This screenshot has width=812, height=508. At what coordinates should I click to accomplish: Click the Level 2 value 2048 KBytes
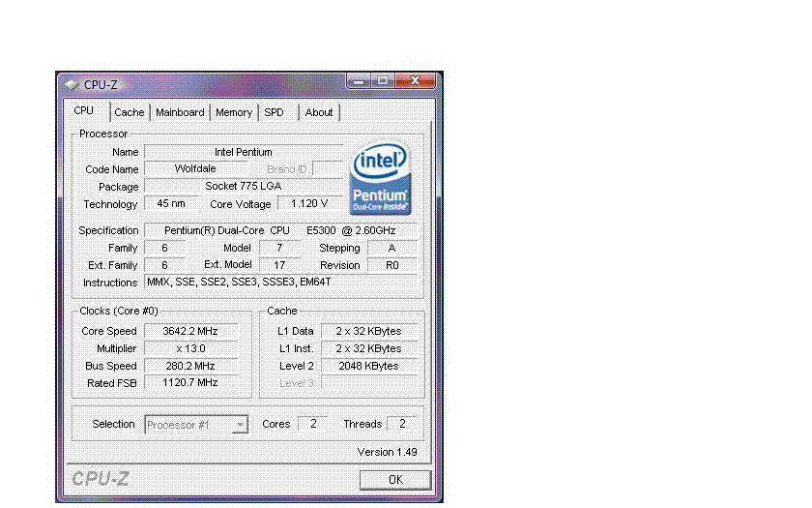point(368,366)
